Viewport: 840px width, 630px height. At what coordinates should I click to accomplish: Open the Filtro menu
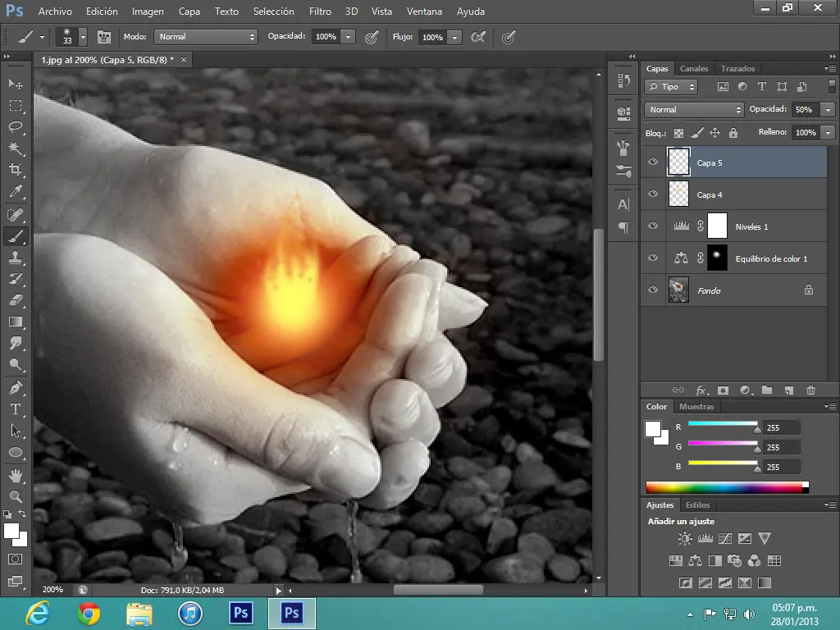[321, 11]
